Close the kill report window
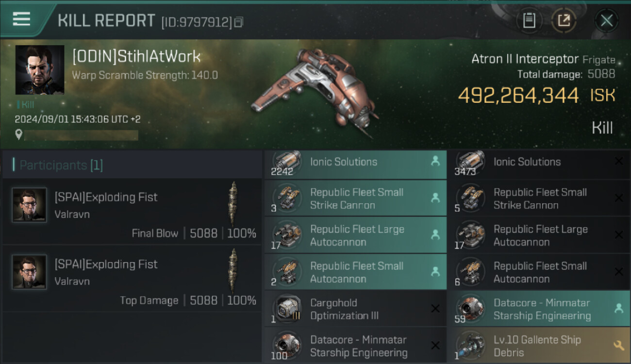The width and height of the screenshot is (631, 364). click(x=606, y=20)
